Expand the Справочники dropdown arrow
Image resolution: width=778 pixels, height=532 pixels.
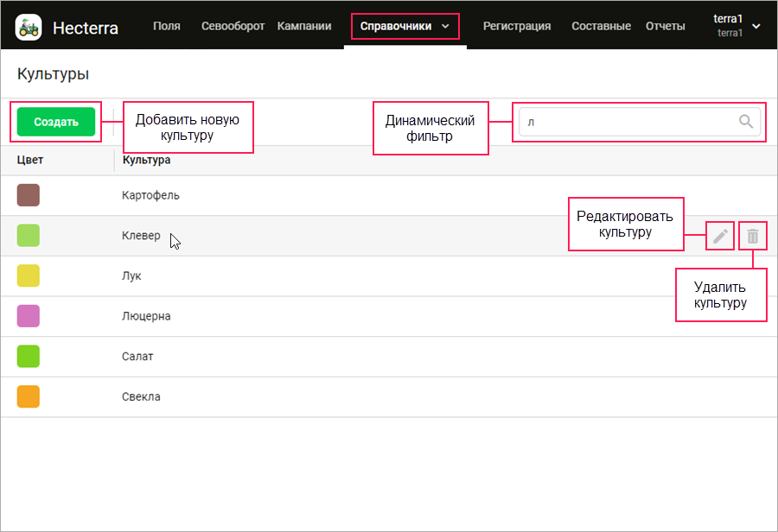tap(445, 26)
